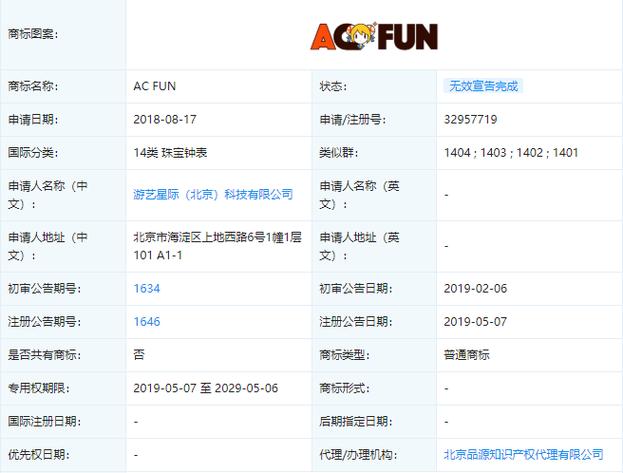Click the label 商标名称：
623x473 pixels.
pos(33,86)
